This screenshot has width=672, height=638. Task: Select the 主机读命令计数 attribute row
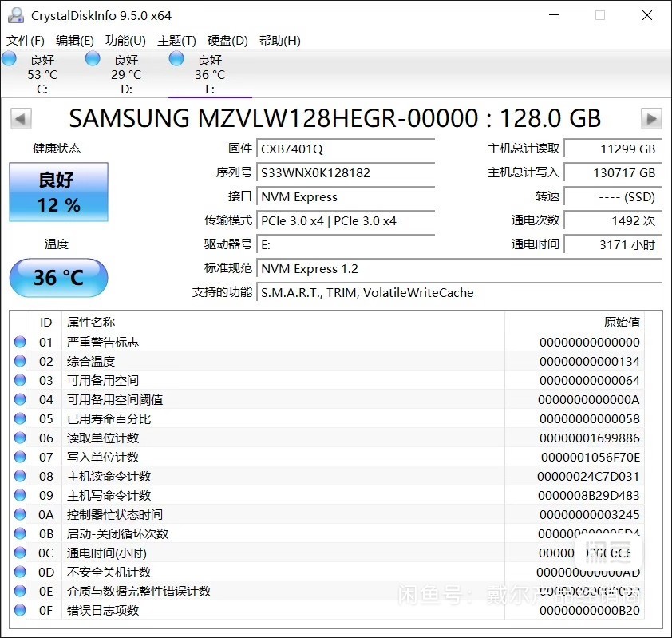click(x=327, y=476)
